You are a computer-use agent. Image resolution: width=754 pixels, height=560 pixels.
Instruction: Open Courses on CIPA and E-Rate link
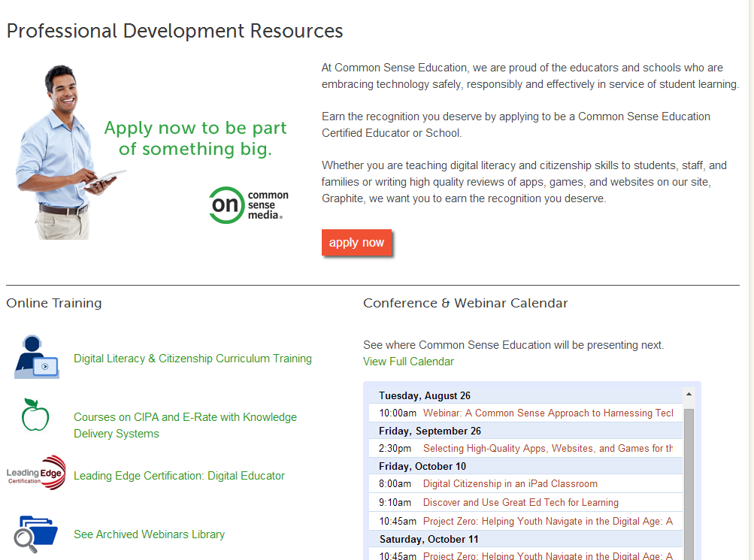185,425
